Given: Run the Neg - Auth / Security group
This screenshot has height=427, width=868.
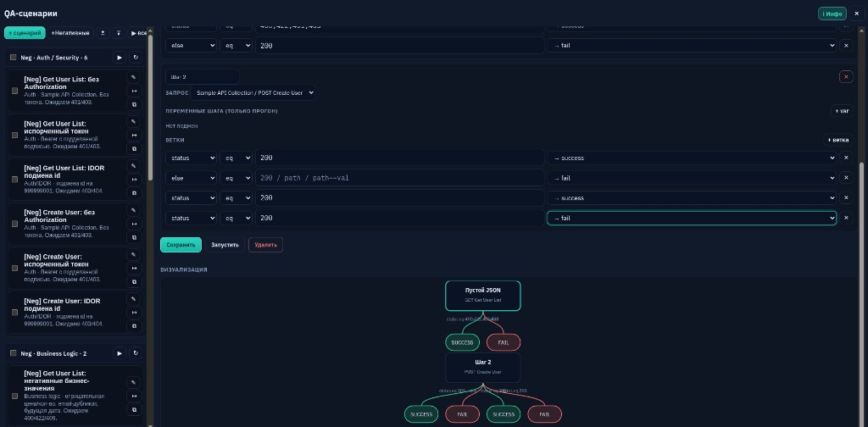Looking at the screenshot, I should (119, 58).
